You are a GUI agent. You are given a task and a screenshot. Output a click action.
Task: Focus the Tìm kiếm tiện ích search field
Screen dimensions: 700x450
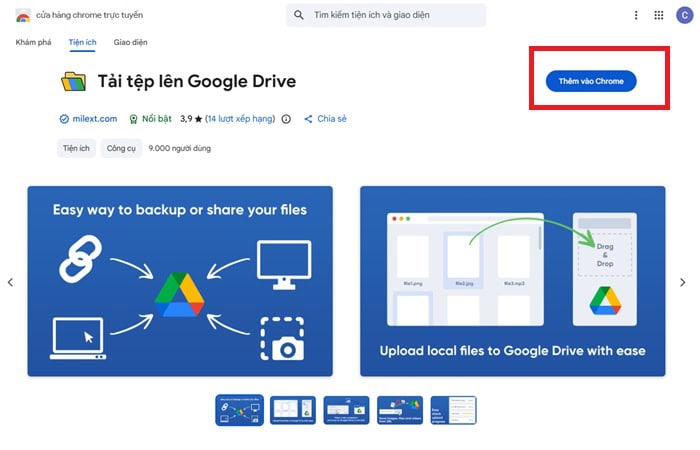click(386, 15)
